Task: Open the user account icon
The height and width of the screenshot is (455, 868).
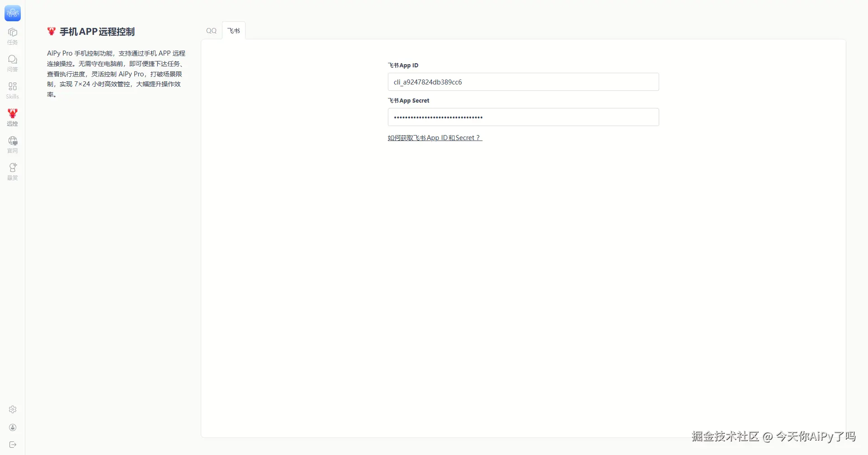Action: point(13,427)
